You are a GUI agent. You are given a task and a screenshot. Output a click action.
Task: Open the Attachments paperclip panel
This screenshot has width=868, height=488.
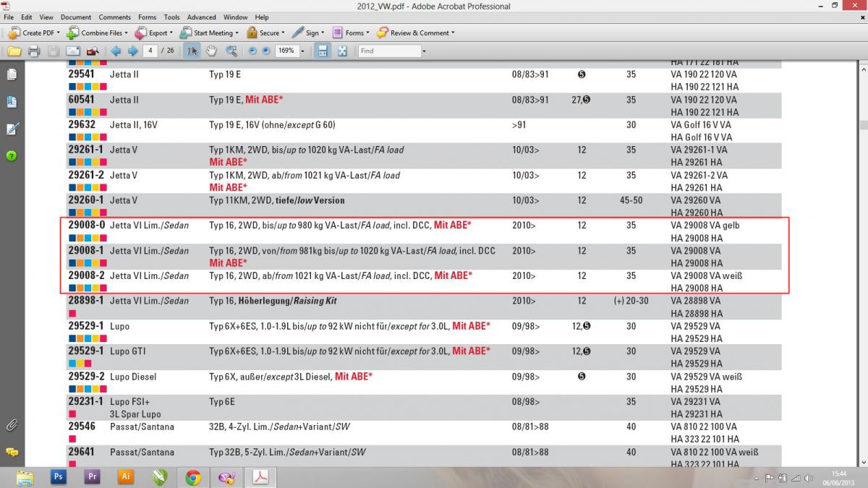12,424
